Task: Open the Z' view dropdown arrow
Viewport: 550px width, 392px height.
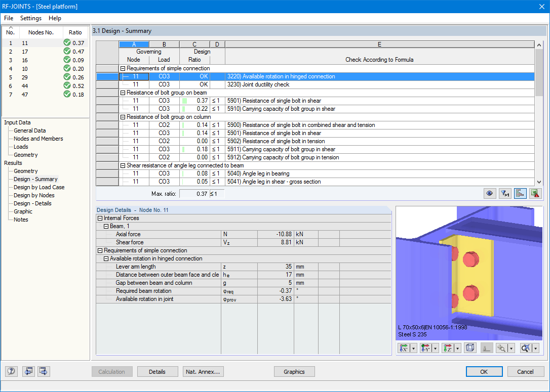Action: click(457, 348)
